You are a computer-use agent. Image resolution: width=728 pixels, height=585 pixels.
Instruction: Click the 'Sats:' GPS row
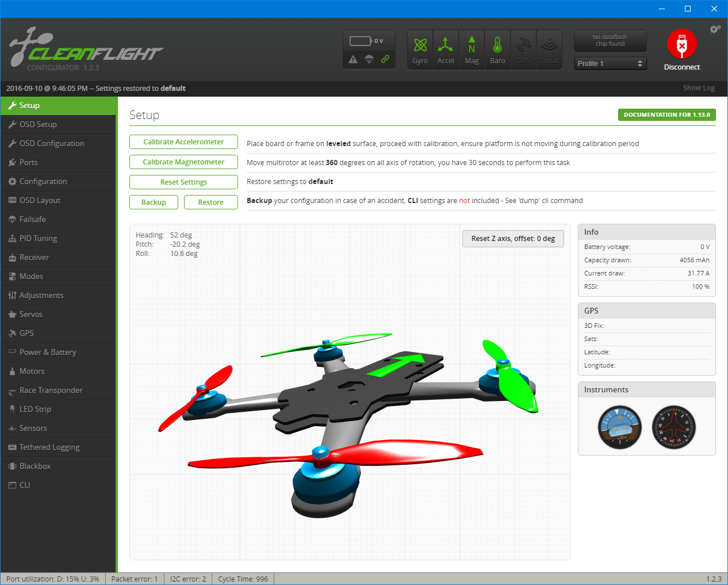click(x=647, y=339)
